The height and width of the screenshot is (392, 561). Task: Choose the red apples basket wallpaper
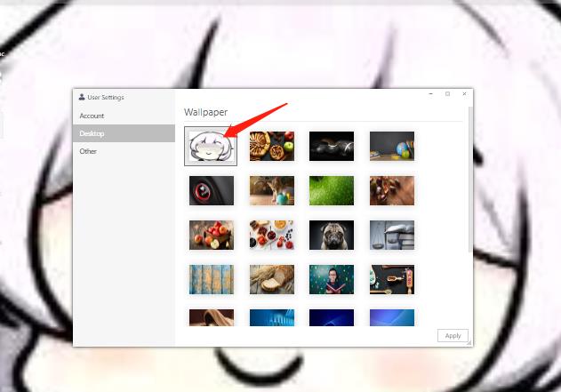pyautogui.click(x=211, y=235)
